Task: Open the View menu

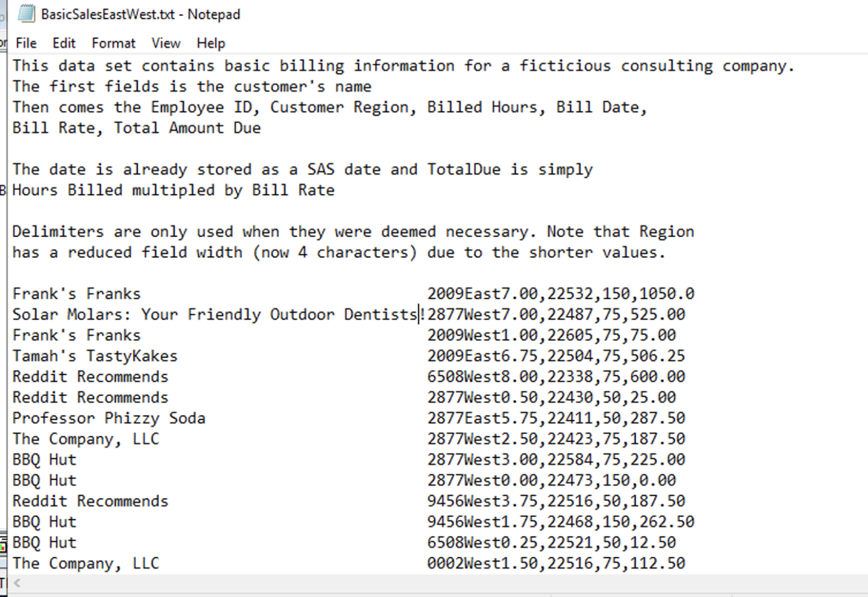Action: (x=166, y=43)
